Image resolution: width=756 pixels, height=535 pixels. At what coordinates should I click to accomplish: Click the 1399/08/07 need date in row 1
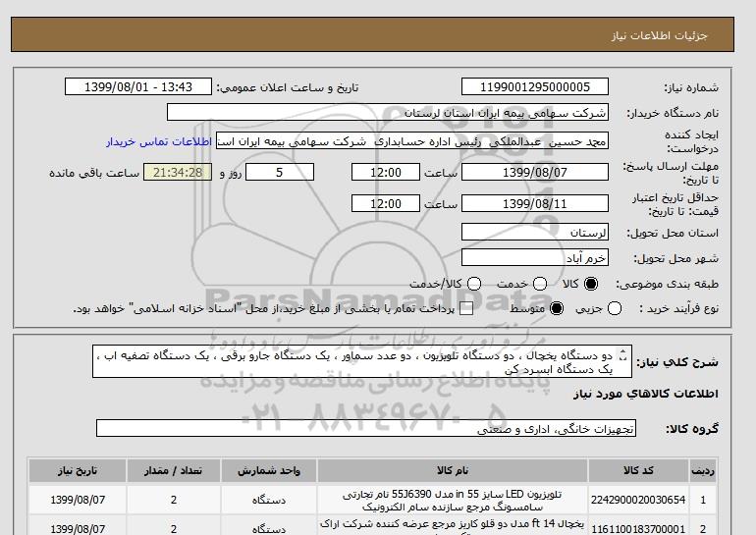coord(78,500)
